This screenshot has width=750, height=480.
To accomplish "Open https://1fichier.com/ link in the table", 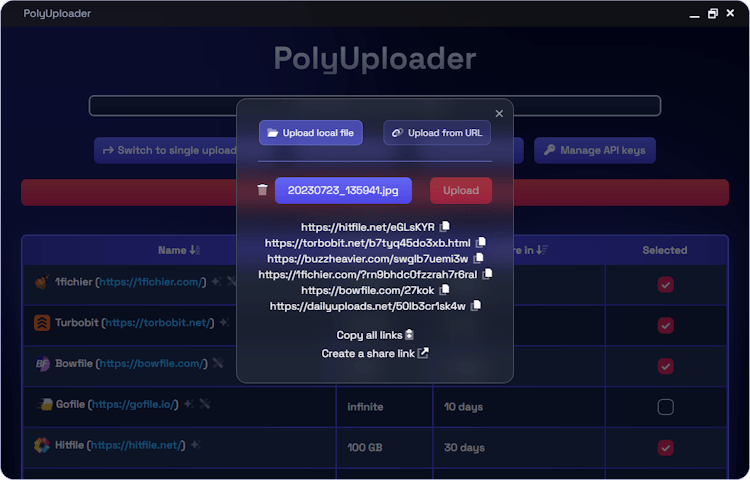I will pyautogui.click(x=151, y=282).
